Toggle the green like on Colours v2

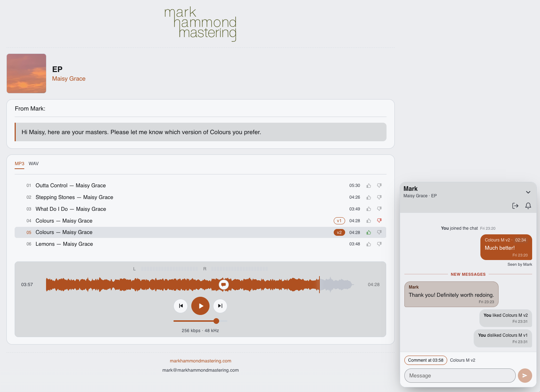(369, 233)
